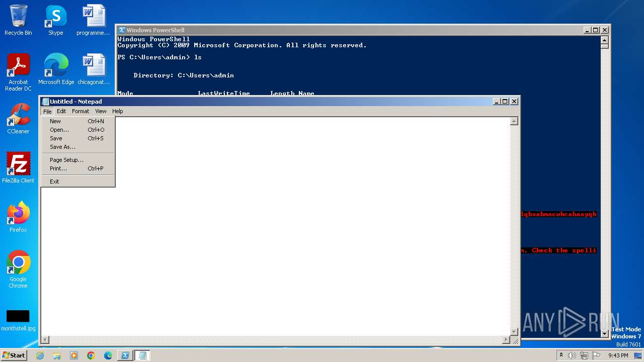Click the Notepad taskbar button
The width and height of the screenshot is (644, 362).
pyautogui.click(x=142, y=355)
